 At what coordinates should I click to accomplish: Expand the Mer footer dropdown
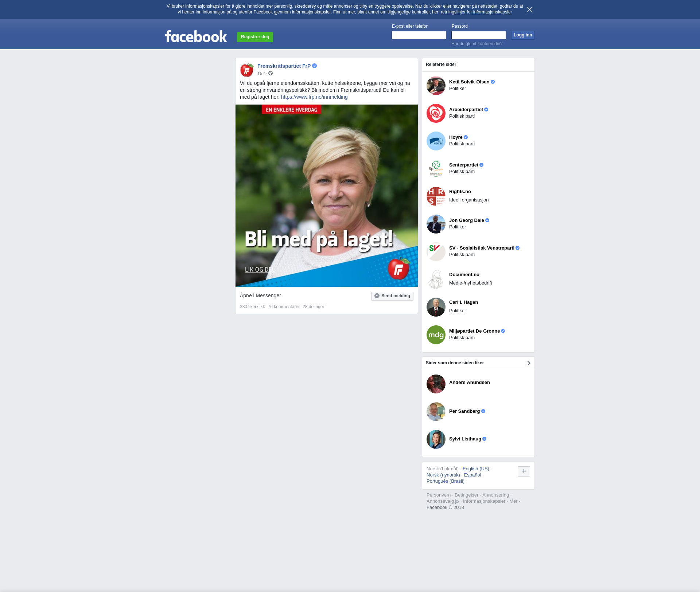[x=515, y=501]
